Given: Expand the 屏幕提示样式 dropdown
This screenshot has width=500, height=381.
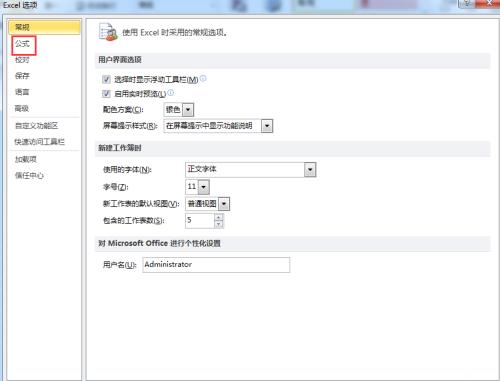Looking at the screenshot, I should 267,126.
